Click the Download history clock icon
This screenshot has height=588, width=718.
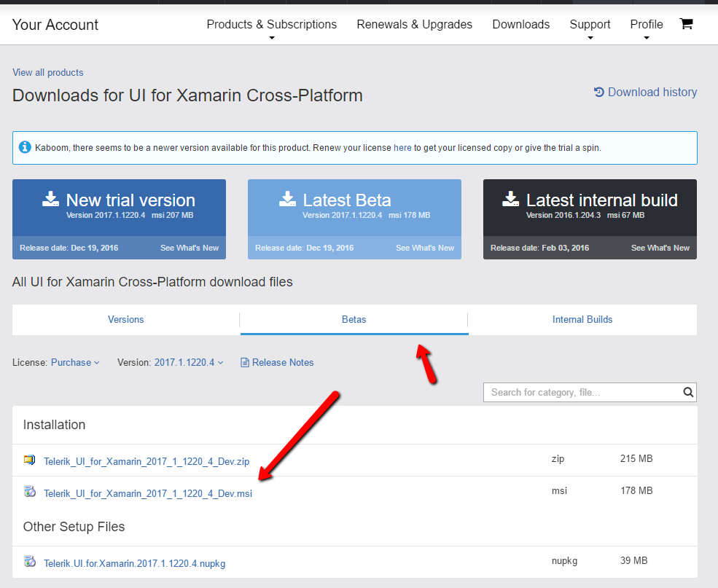click(599, 93)
